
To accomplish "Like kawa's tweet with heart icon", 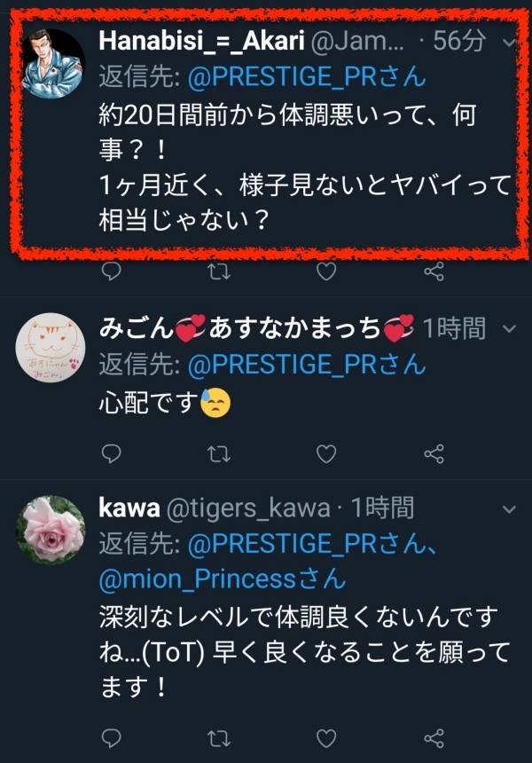I will [x=326, y=739].
